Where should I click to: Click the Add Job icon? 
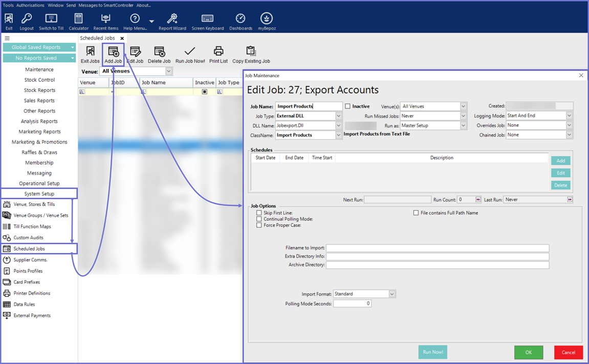[x=113, y=52]
